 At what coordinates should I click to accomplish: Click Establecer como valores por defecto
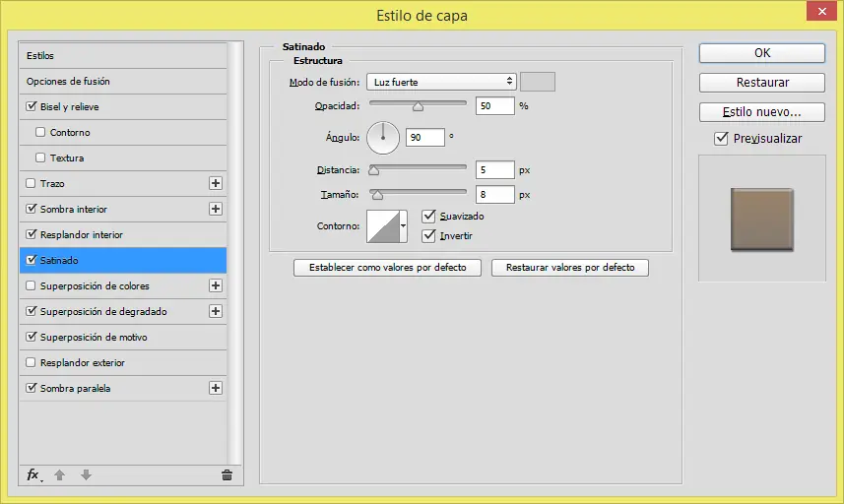(x=388, y=268)
